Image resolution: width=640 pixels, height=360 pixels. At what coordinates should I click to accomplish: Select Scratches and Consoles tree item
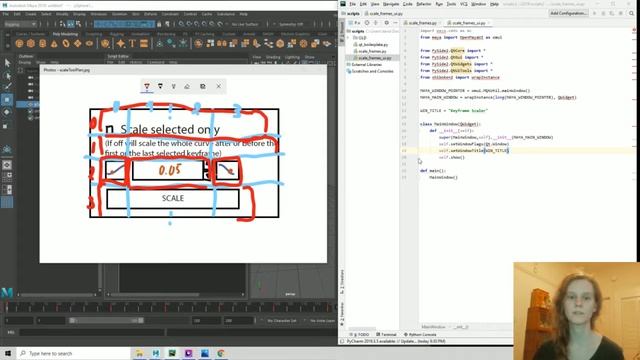(370, 71)
